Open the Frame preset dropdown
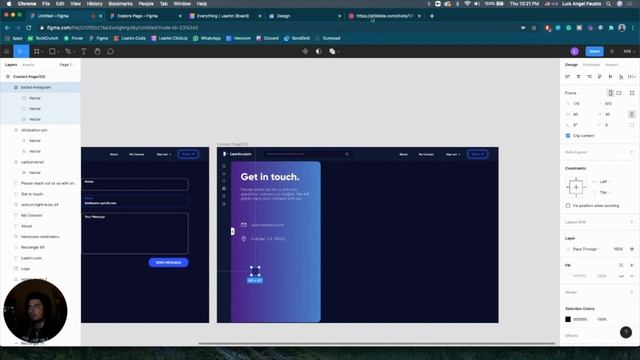This screenshot has height=360, width=640. (572, 93)
